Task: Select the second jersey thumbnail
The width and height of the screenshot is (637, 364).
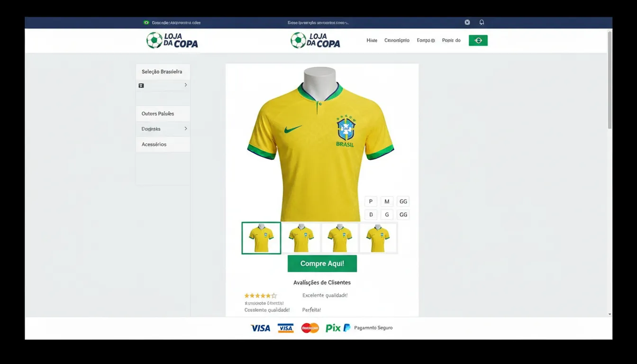Action: coord(300,237)
